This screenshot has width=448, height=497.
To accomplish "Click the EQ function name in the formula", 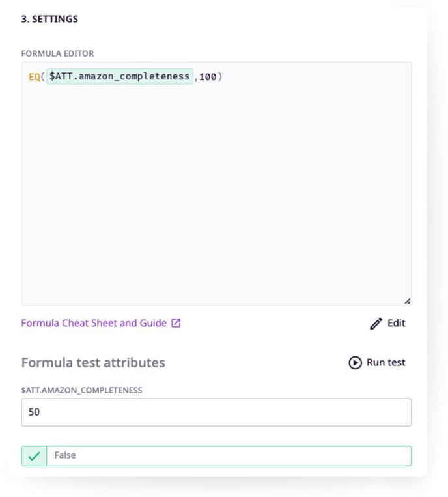I will [x=34, y=77].
